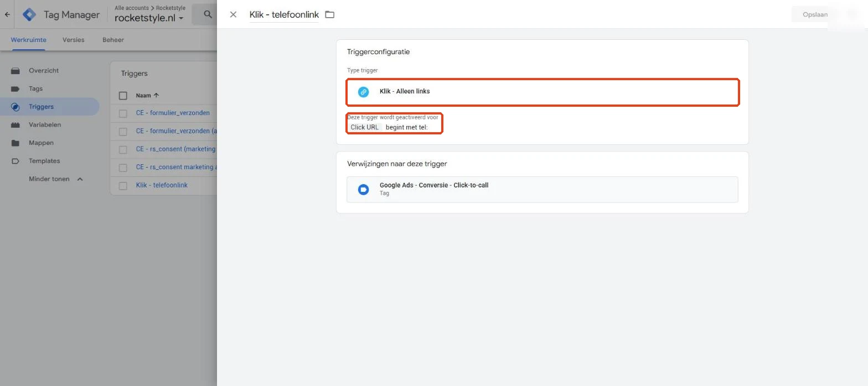Click the blue link icon of trigger type
This screenshot has height=386, width=868.
click(363, 92)
